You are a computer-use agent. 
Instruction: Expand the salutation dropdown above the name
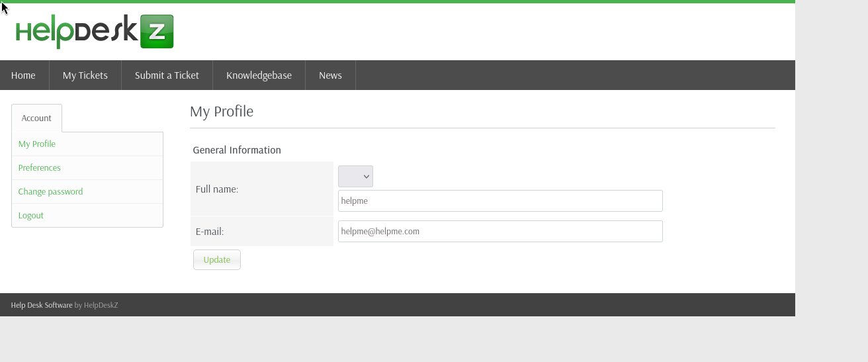355,177
